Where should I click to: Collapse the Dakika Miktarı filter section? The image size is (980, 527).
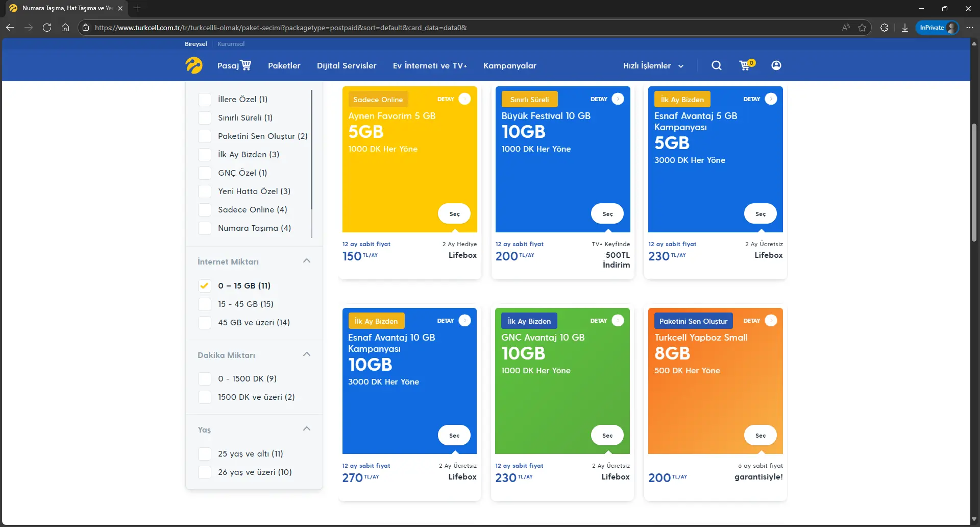tap(307, 354)
